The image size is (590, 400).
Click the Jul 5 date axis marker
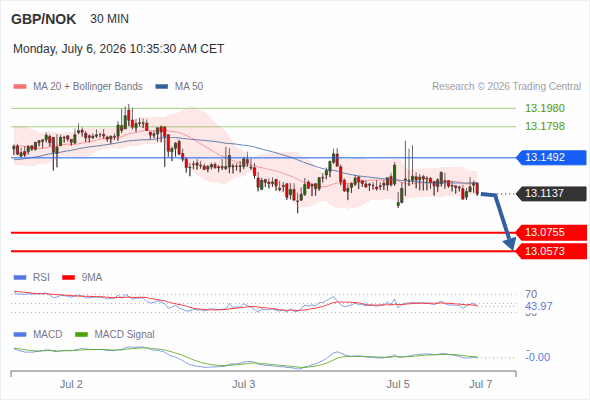[x=398, y=384]
